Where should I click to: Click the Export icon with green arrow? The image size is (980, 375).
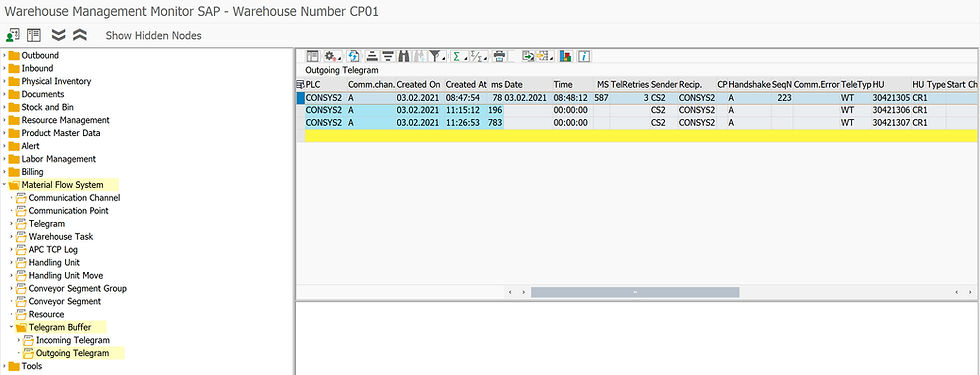click(529, 56)
